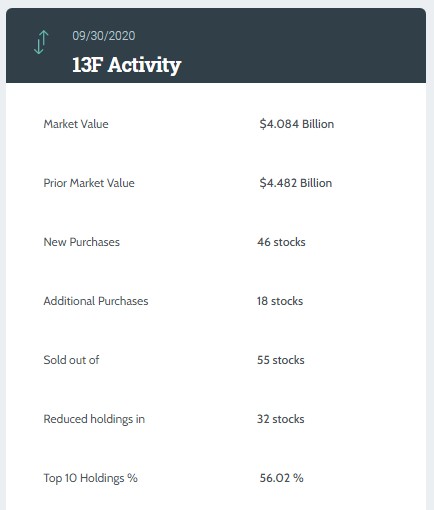The image size is (434, 510).
Task: Click the Sold out of row
Action: tap(216, 360)
